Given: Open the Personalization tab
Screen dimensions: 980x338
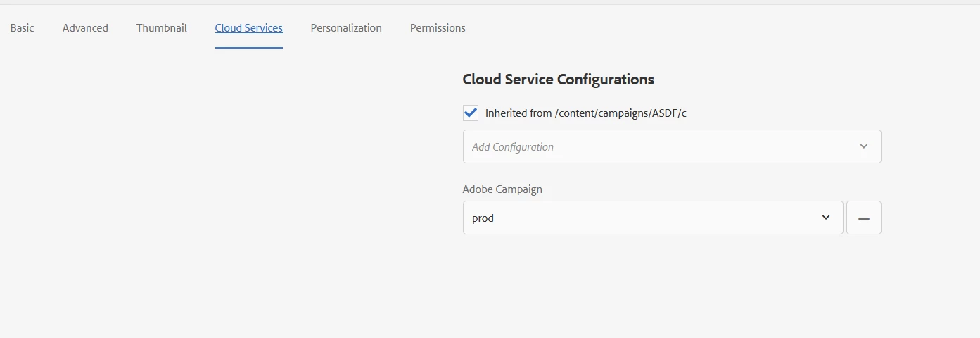Looking at the screenshot, I should pyautogui.click(x=346, y=28).
